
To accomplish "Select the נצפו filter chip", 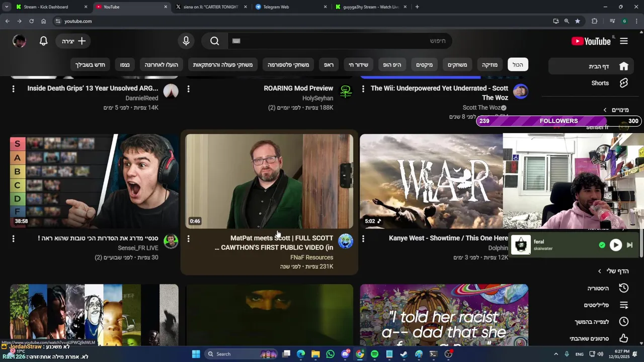I will click(125, 65).
